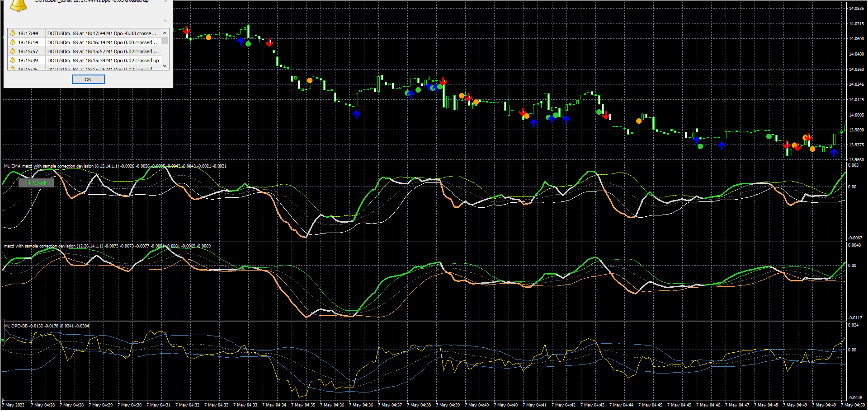Viewport: 868px width, 411px height.
Task: Click second 'macd with sample correction deviation (12,26' label
Action: pos(47,246)
